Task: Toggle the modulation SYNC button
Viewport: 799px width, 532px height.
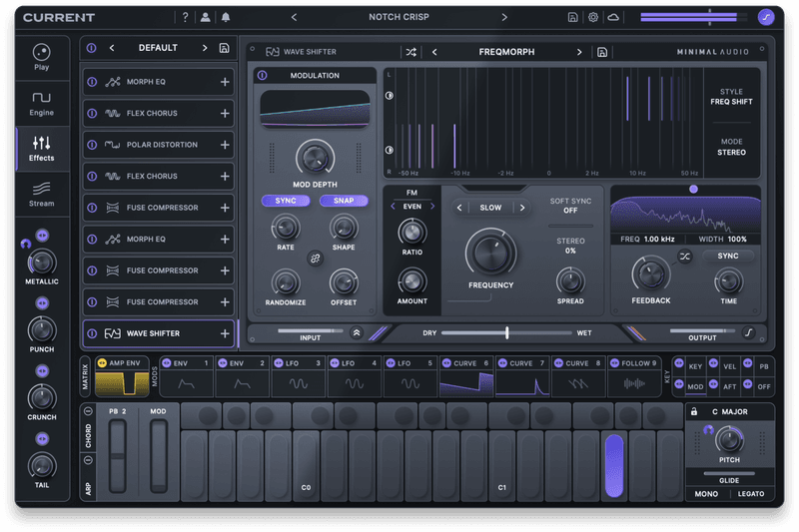Action: [285, 201]
